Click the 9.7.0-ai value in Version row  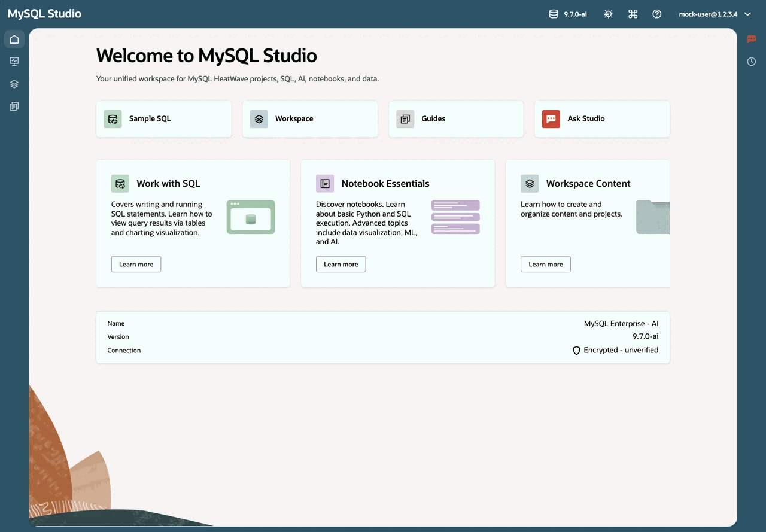[x=646, y=337]
